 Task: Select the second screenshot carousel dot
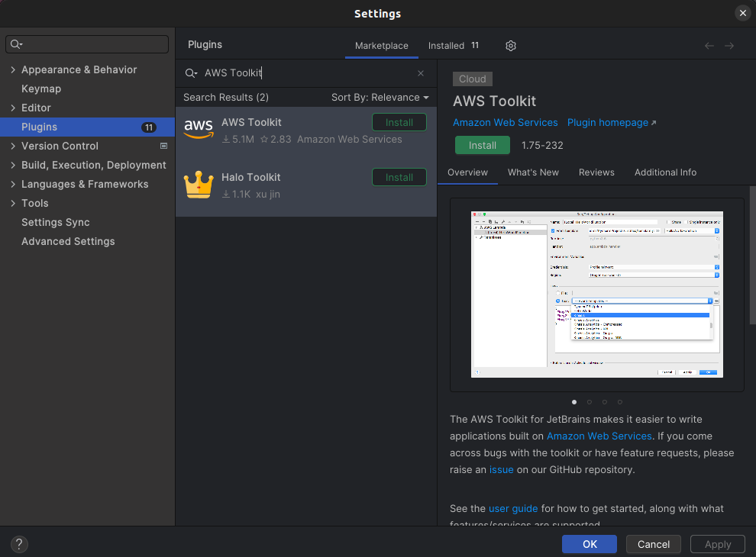590,401
